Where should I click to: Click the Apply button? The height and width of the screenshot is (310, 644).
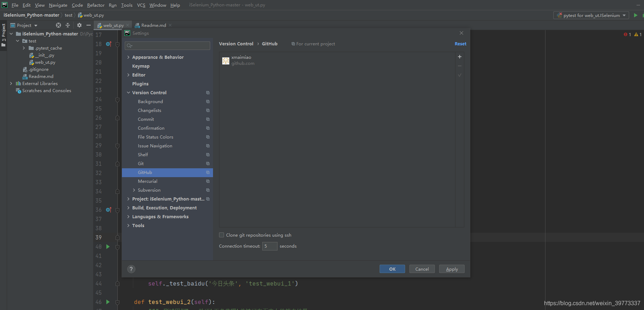click(452, 269)
